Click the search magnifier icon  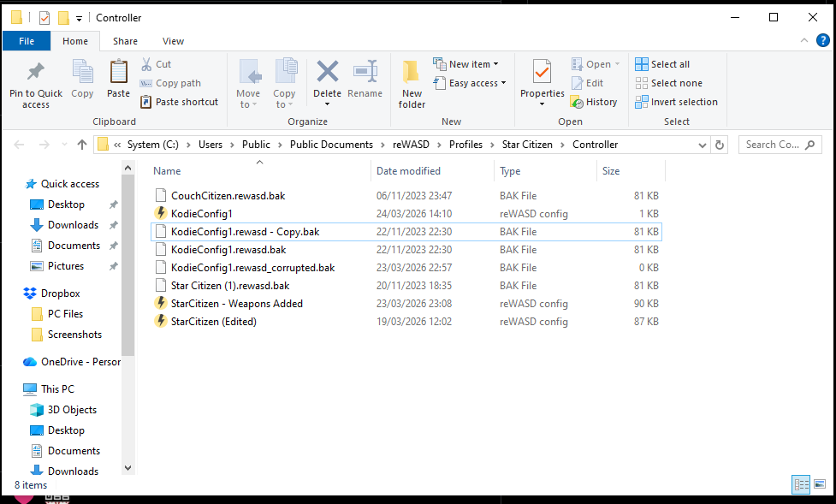[x=809, y=145]
